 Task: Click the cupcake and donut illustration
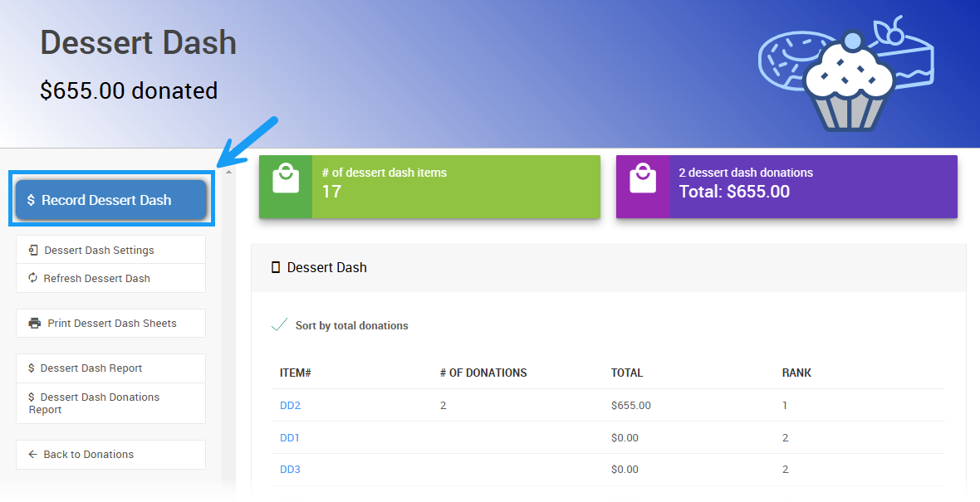click(x=845, y=74)
